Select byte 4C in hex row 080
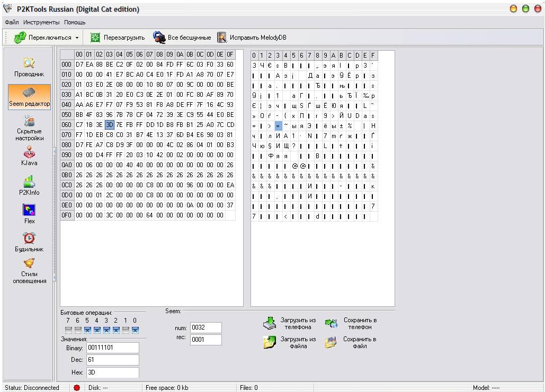The image size is (545, 392). click(x=169, y=145)
